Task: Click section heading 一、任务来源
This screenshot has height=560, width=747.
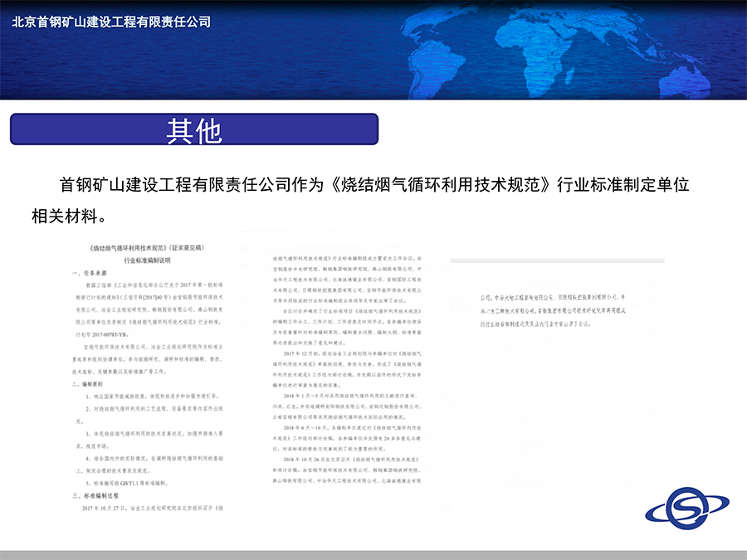Action: point(90,273)
